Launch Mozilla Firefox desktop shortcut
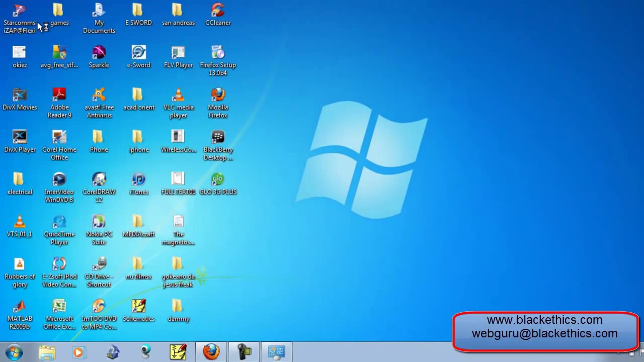This screenshot has width=644, height=362. pos(218,103)
